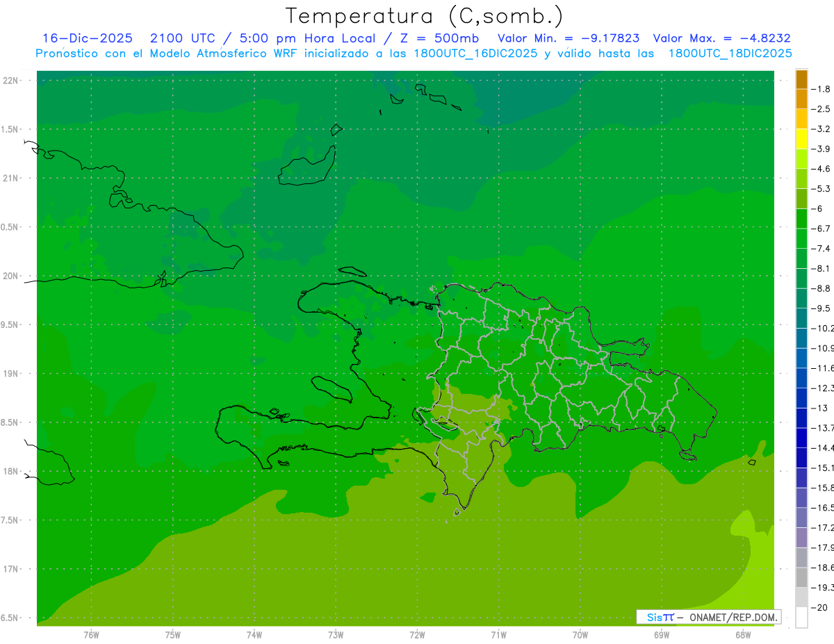Image resolution: width=834 pixels, height=644 pixels.
Task: Click the '75W' longitude axis label
Action: click(173, 635)
